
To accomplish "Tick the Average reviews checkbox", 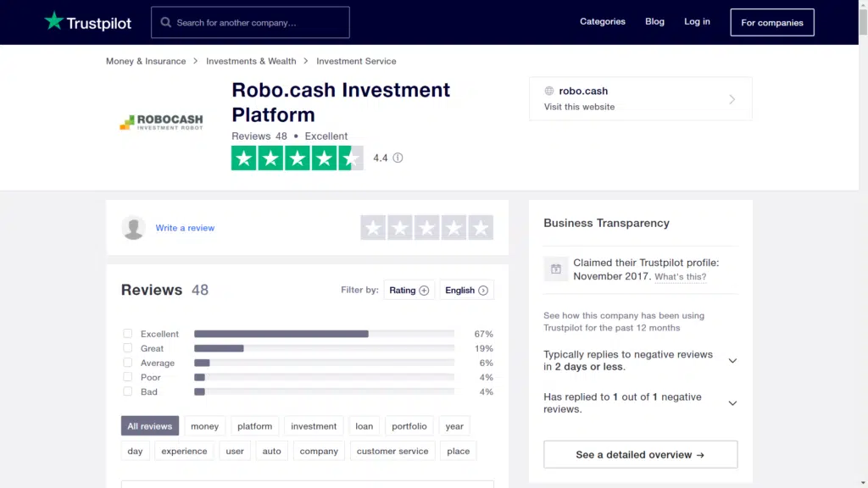I will coord(128,363).
